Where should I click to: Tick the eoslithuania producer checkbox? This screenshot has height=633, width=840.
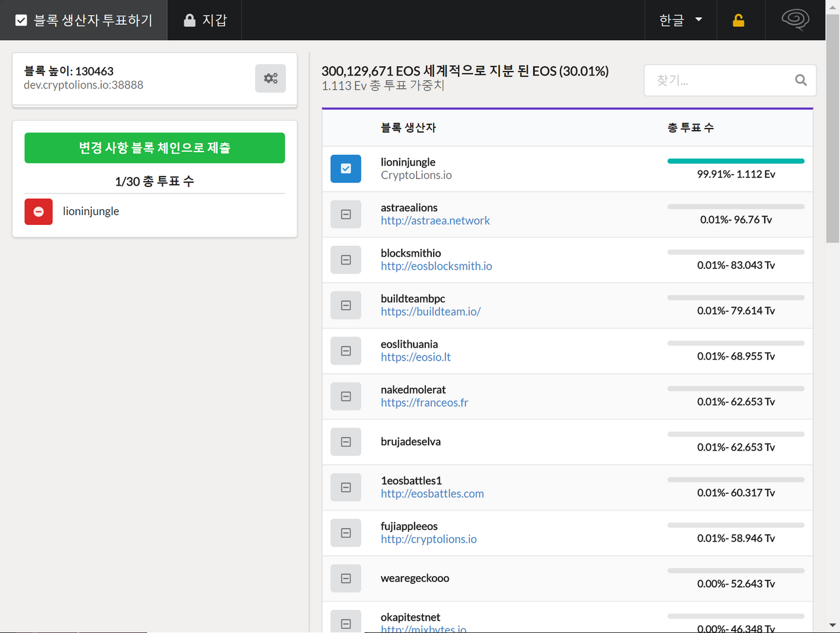pos(346,351)
